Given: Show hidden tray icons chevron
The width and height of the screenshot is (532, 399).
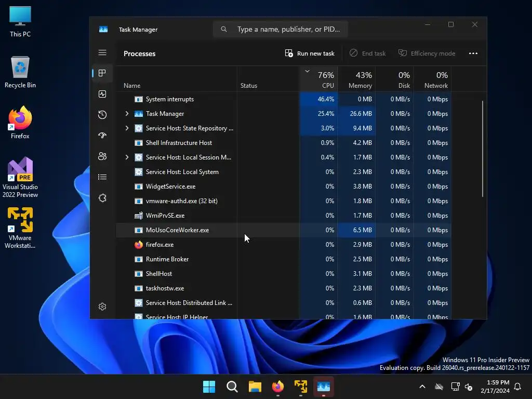Looking at the screenshot, I should 422,387.
